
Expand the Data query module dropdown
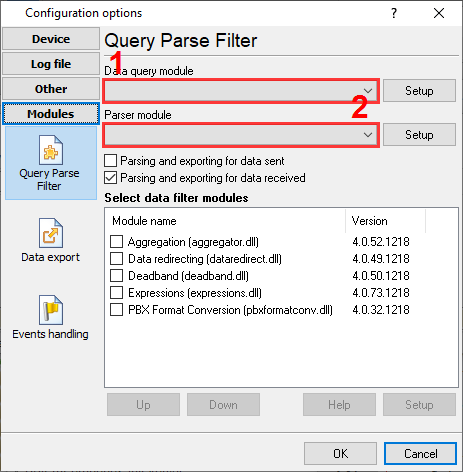pos(368,91)
